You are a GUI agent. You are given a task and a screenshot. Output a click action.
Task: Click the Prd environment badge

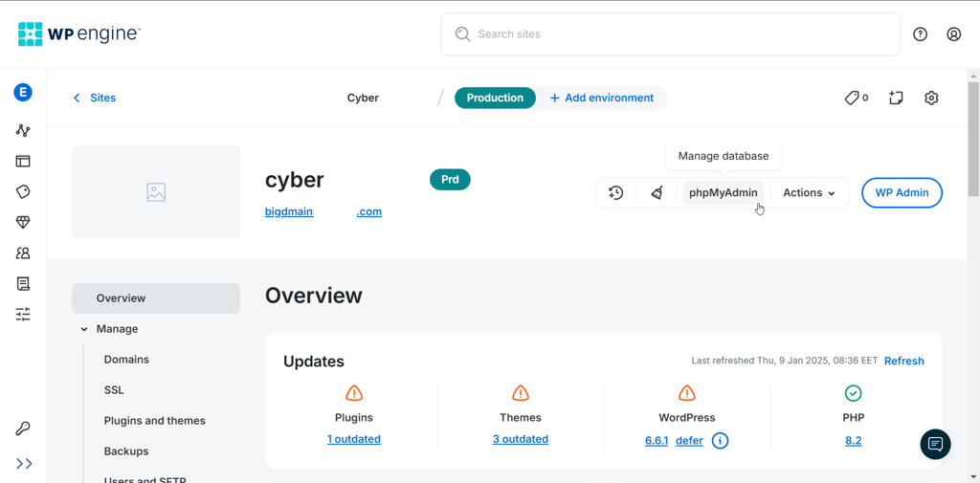450,180
